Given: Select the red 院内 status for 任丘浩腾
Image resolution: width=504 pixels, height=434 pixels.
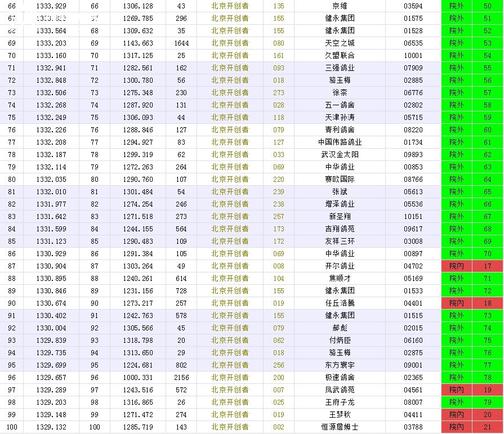Looking at the screenshot, I should click(x=457, y=303).
